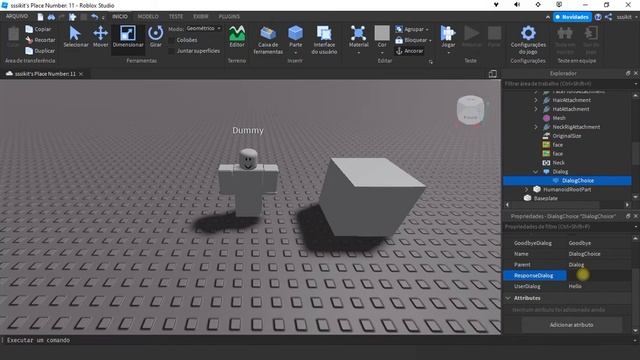Click the Explorer vertical scrollbar thumb

tap(636, 153)
